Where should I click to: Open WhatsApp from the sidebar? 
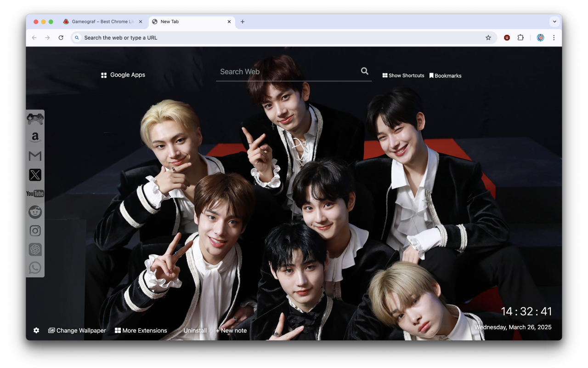[x=35, y=267]
